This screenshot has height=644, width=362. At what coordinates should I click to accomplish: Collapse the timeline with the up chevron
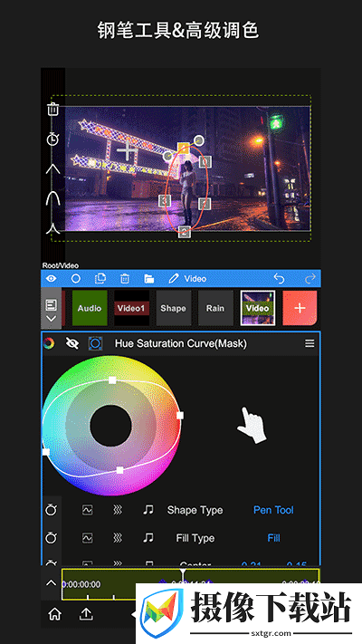pyautogui.click(x=51, y=582)
